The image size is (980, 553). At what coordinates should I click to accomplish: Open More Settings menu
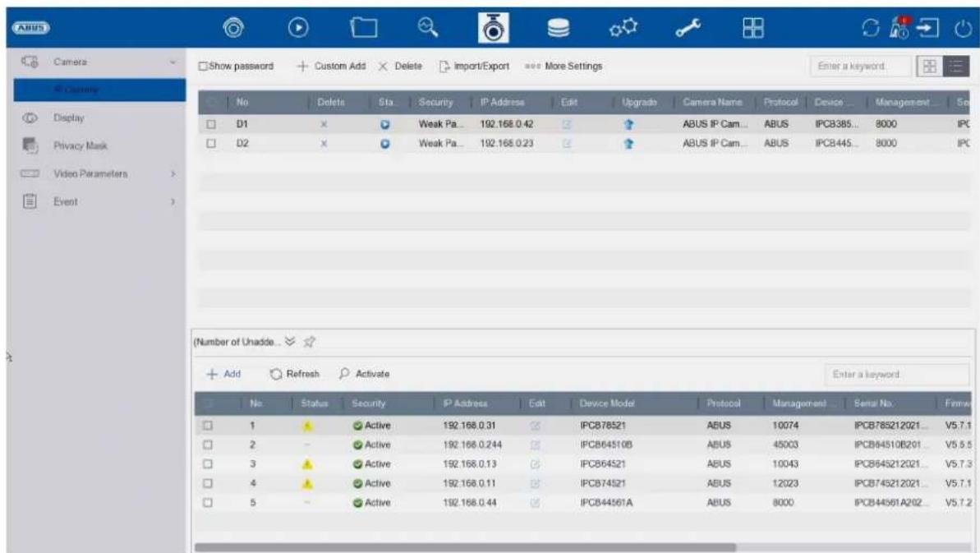pyautogui.click(x=564, y=67)
